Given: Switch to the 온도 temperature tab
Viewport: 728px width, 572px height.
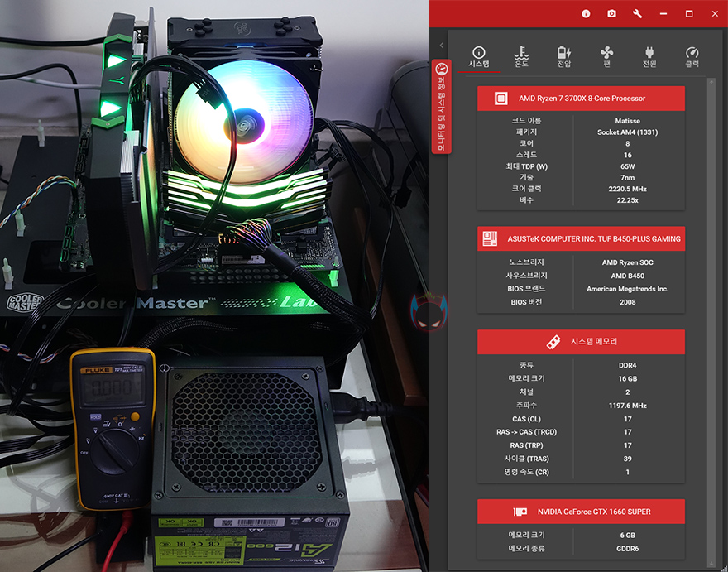Looking at the screenshot, I should (521, 57).
